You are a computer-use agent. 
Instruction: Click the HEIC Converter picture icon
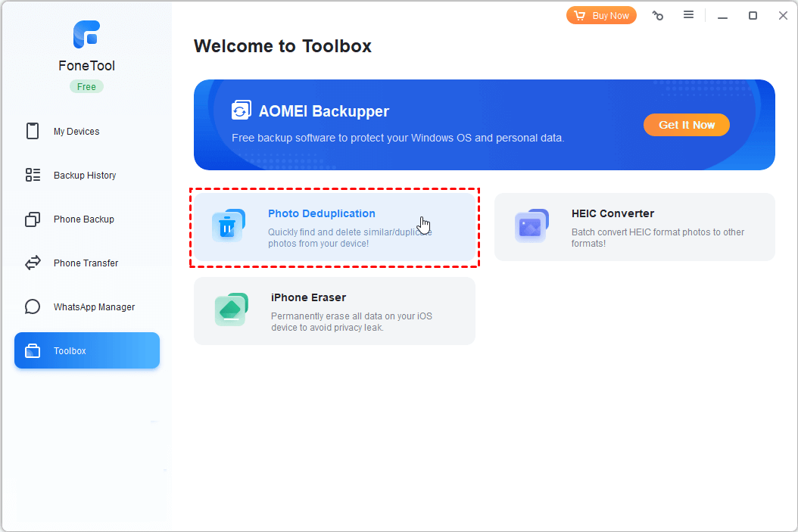point(531,226)
